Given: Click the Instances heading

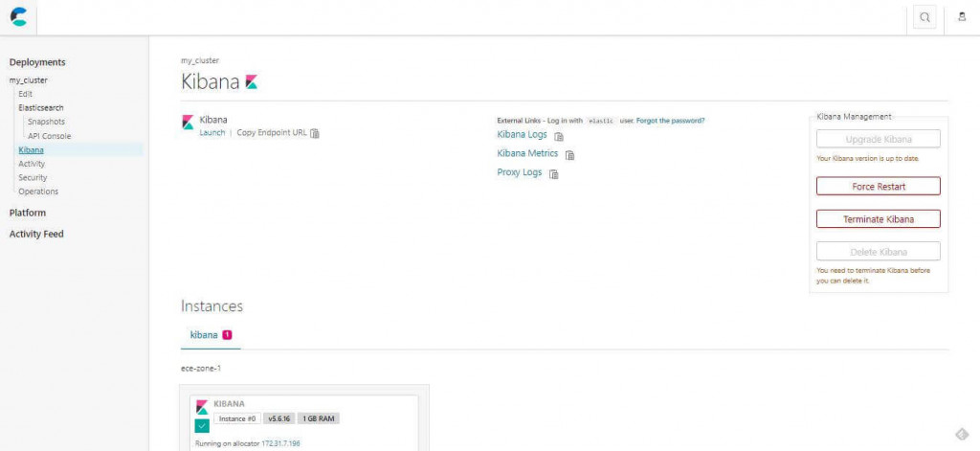Looking at the screenshot, I should coord(212,306).
